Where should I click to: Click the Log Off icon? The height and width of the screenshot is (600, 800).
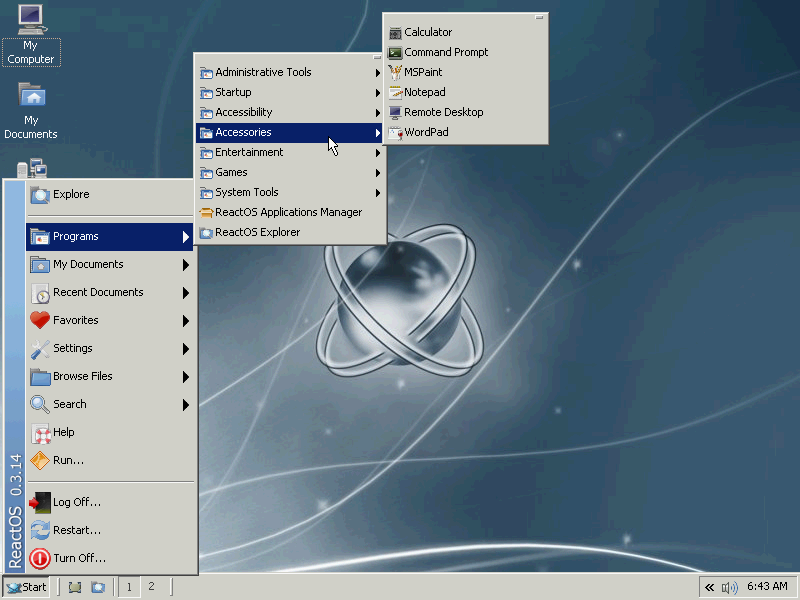pyautogui.click(x=40, y=503)
